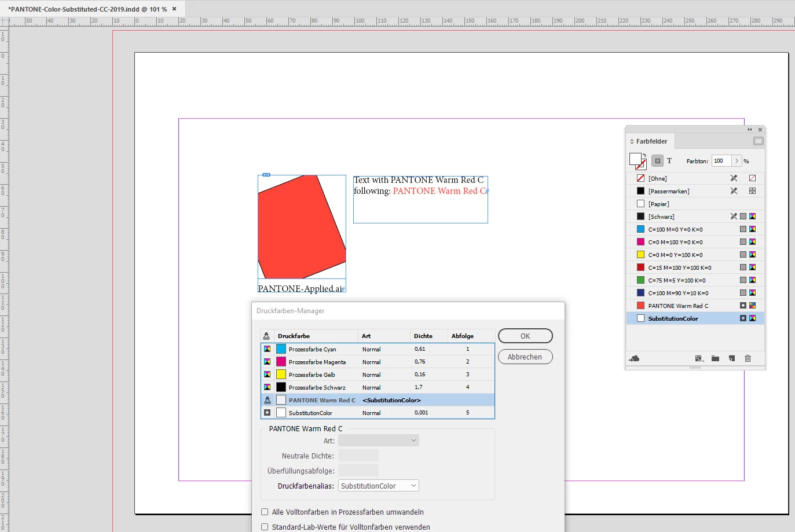Click the 'formatting affects container' button
The width and height of the screenshot is (795, 532).
pyautogui.click(x=657, y=161)
